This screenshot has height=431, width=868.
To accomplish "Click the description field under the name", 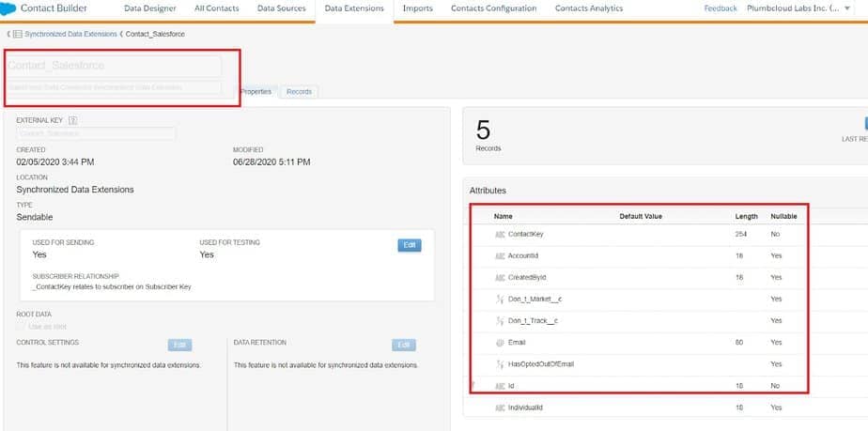I will 114,87.
